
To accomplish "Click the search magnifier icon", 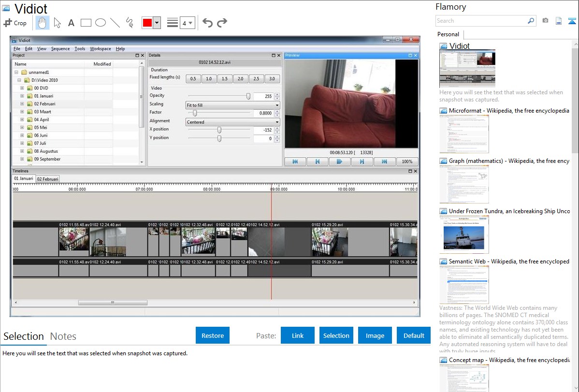I will click(531, 21).
